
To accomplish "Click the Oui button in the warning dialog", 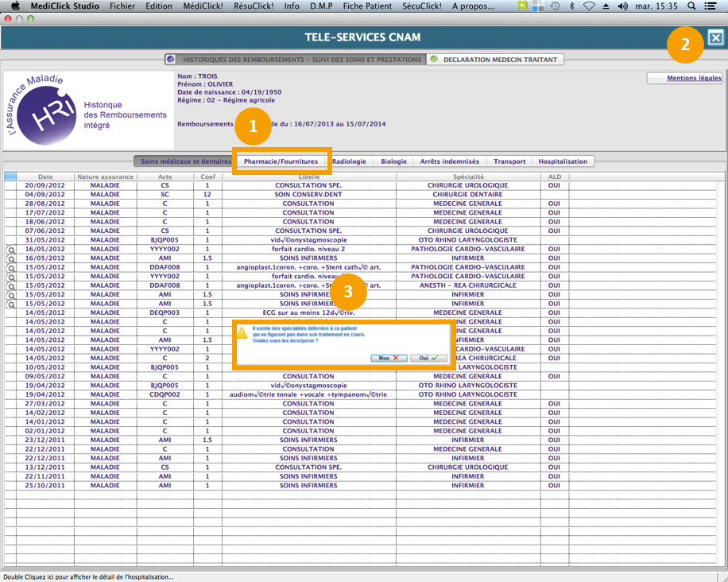I will pos(428,358).
